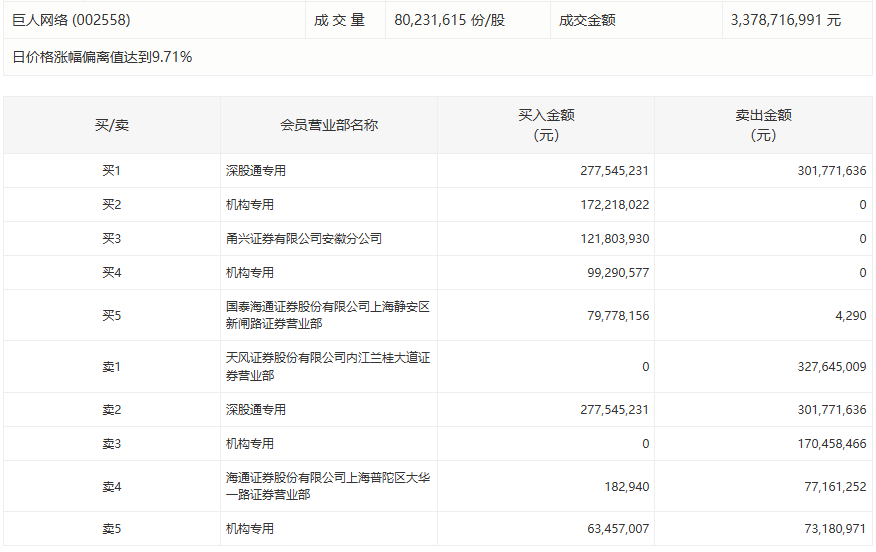This screenshot has height=552, width=876.
Task: Select the 卖3 row label
Action: tap(112, 444)
